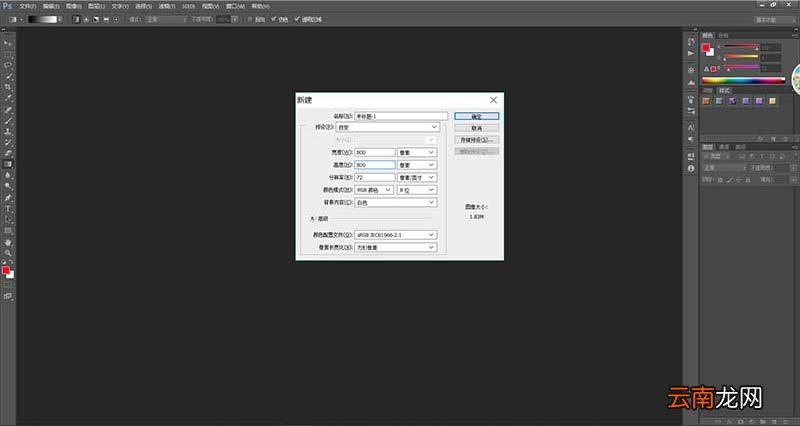Image resolution: width=800 pixels, height=426 pixels.
Task: Select the Crop tool
Action: [x=8, y=87]
